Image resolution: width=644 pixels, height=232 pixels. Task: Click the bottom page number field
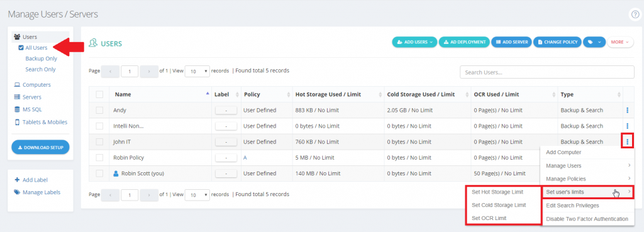pyautogui.click(x=130, y=195)
